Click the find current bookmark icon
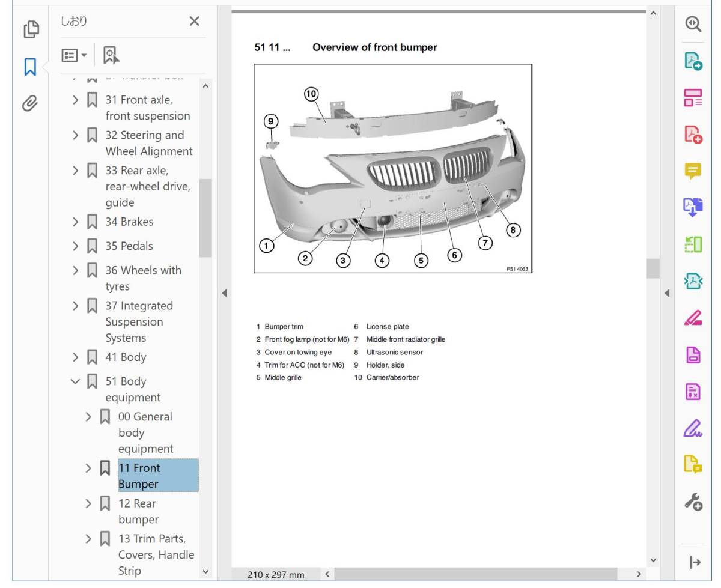The height and width of the screenshot is (588, 721). coord(111,55)
